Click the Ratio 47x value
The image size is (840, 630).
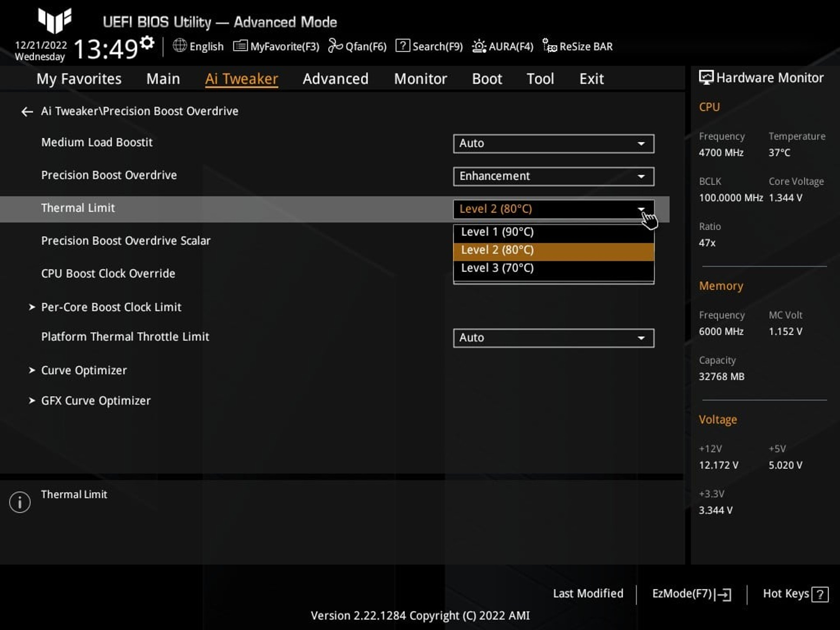click(707, 243)
